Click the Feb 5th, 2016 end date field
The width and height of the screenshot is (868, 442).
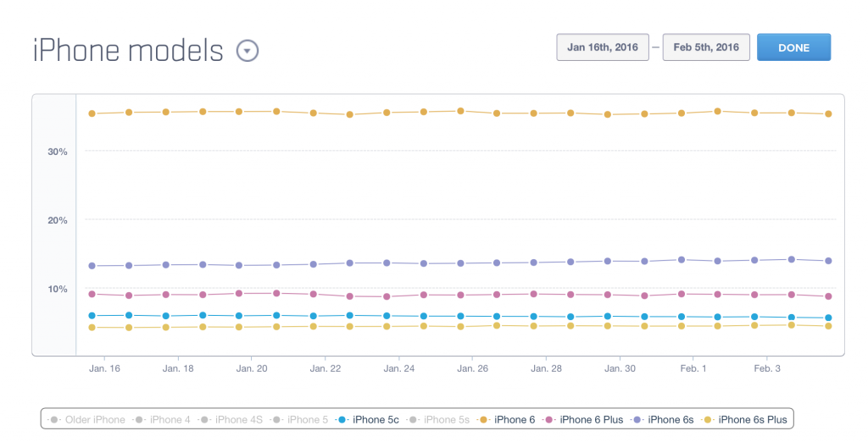pyautogui.click(x=706, y=47)
